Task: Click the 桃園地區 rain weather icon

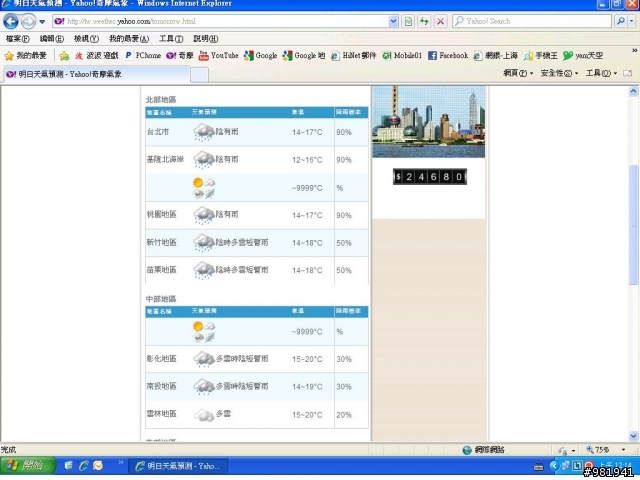Action: 203,215
